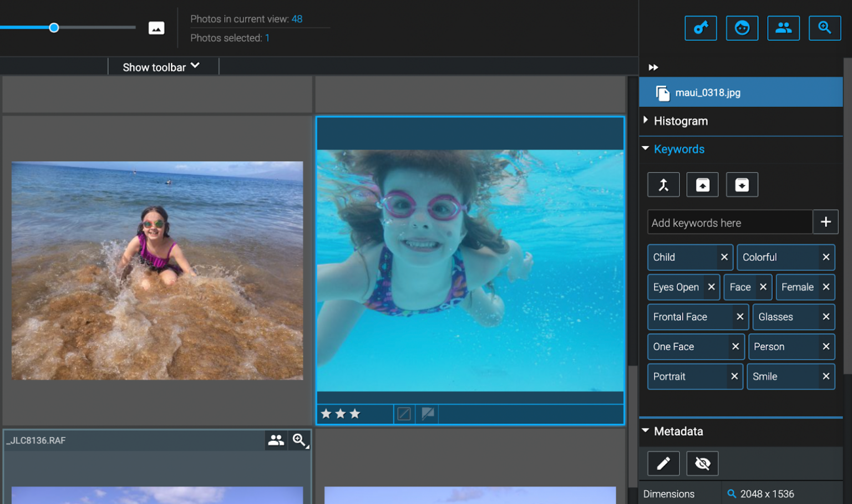Export keywords using the archive-up icon

(x=702, y=185)
